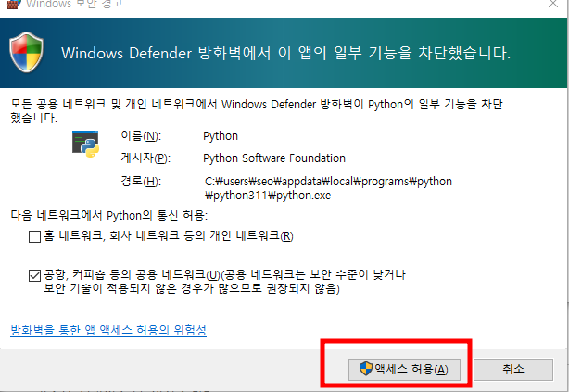Image resolution: width=569 pixels, height=392 pixels.
Task: Close the Windows security alert dialog
Action: (x=553, y=4)
